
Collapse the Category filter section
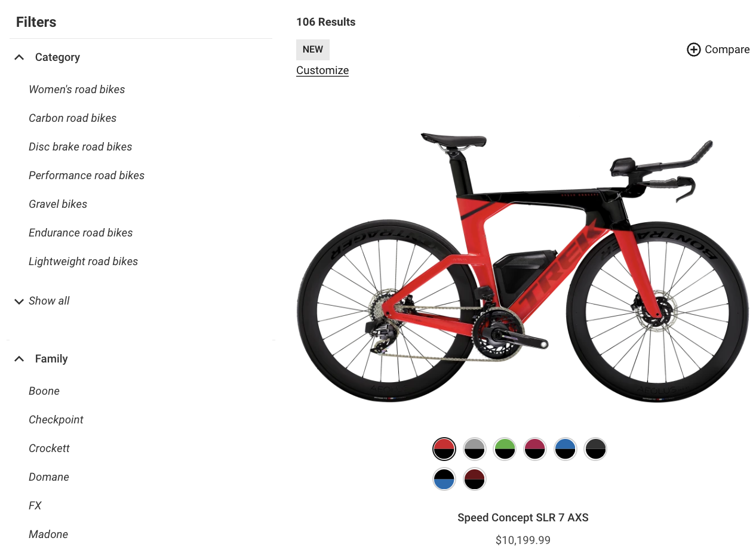coord(19,57)
